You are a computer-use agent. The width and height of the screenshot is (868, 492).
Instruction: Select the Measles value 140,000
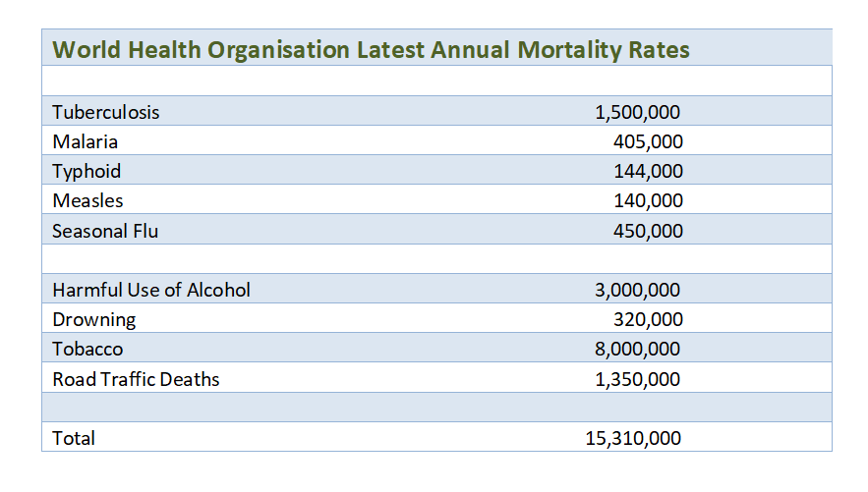pos(648,200)
